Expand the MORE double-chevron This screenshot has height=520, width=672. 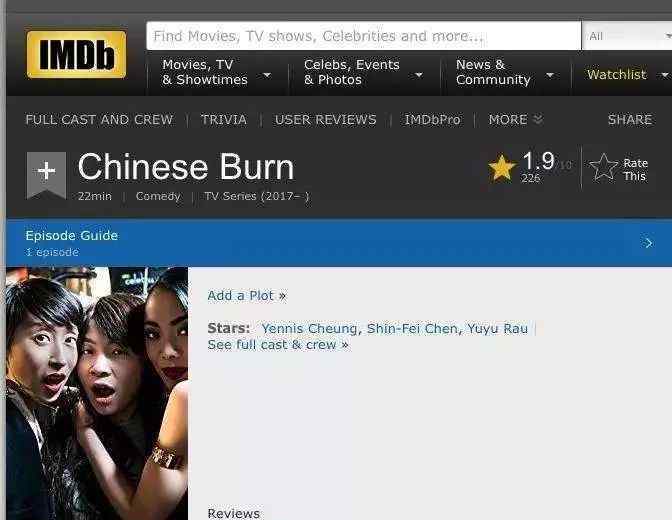point(538,119)
